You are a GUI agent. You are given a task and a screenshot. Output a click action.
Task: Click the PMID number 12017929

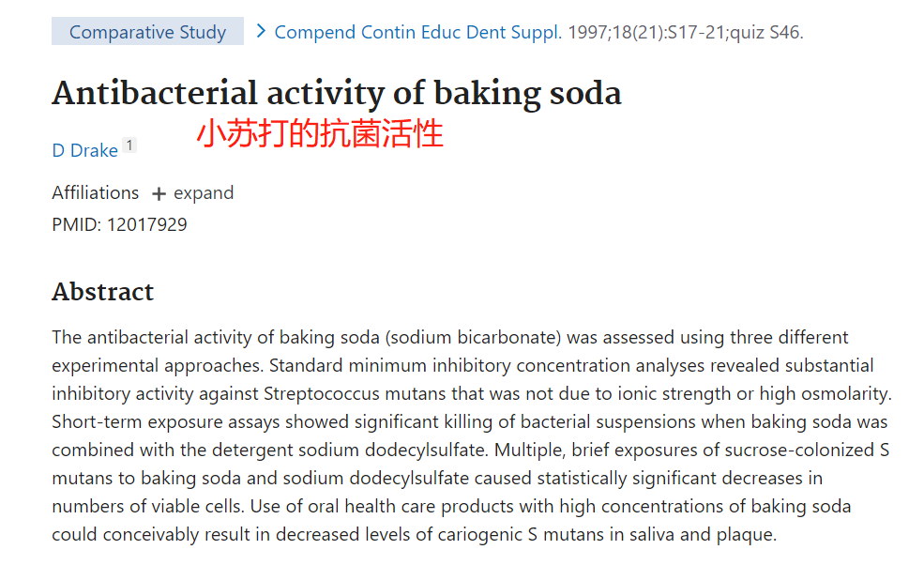[x=146, y=224]
